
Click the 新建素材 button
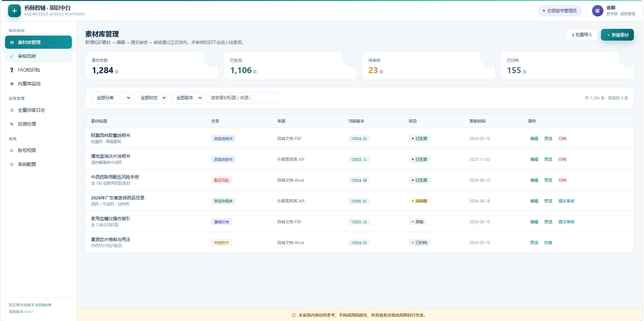tap(617, 35)
